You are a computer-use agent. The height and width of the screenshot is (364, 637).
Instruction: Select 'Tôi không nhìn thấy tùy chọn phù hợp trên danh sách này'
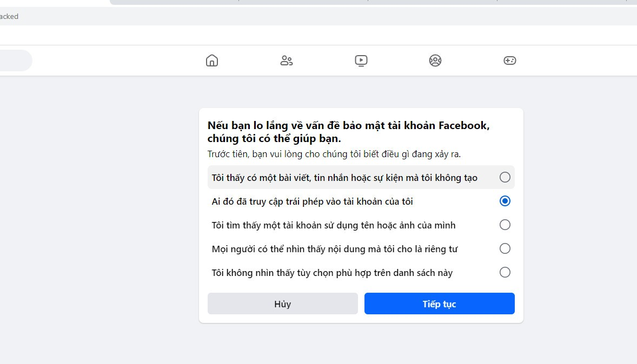tap(505, 272)
